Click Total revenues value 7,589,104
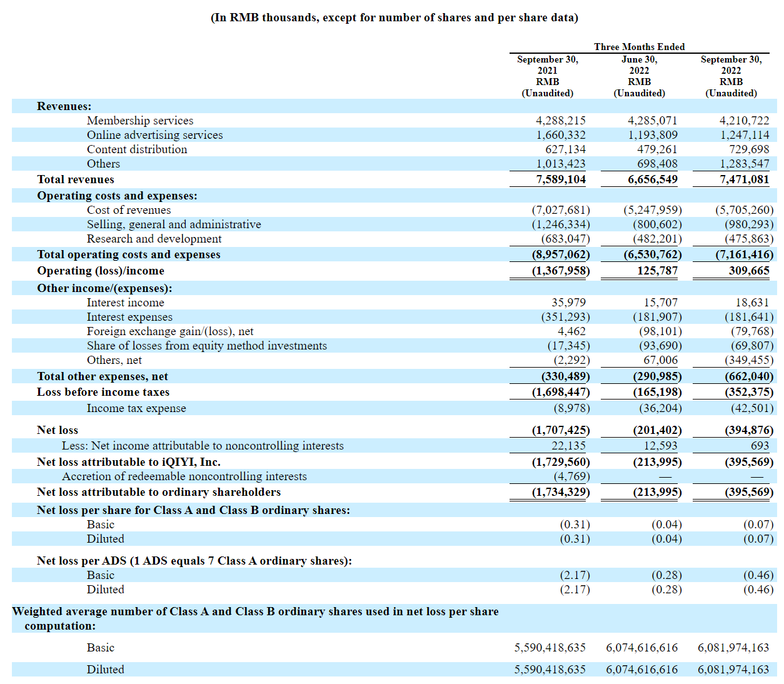 [x=561, y=179]
